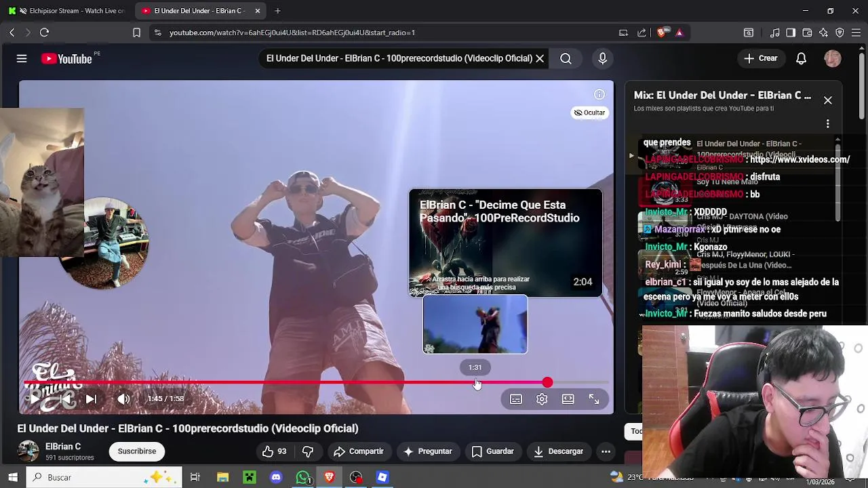Mute the video volume speaker
The image size is (868, 488).
click(123, 399)
